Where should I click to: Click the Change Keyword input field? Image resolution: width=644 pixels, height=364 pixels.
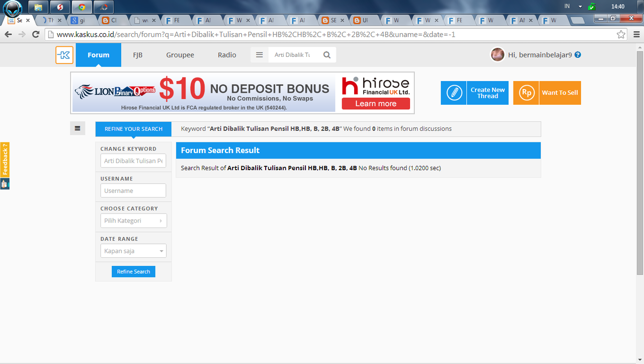point(133,161)
